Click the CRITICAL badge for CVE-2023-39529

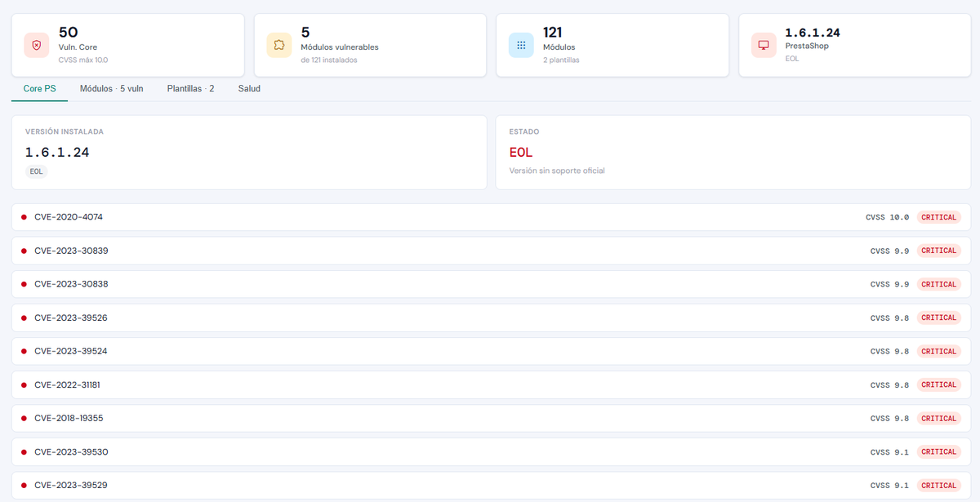pyautogui.click(x=938, y=485)
